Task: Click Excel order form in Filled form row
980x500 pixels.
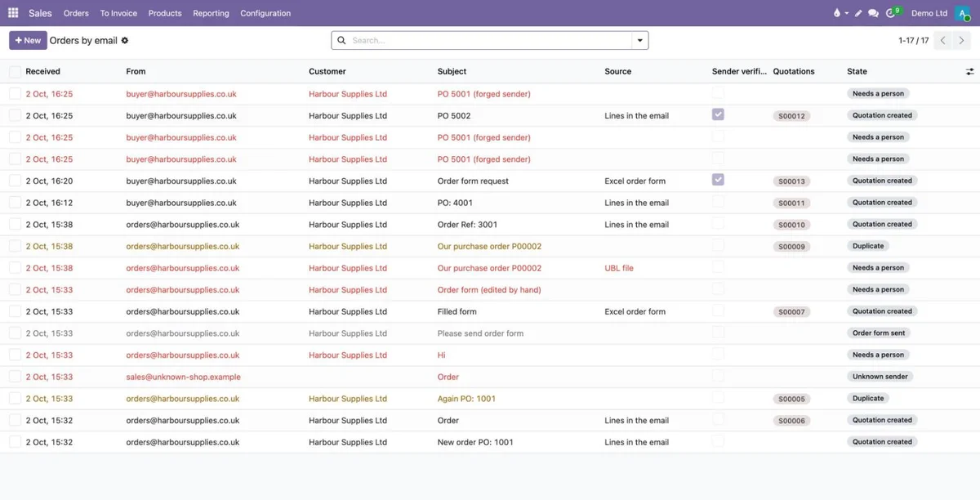Action: [635, 311]
